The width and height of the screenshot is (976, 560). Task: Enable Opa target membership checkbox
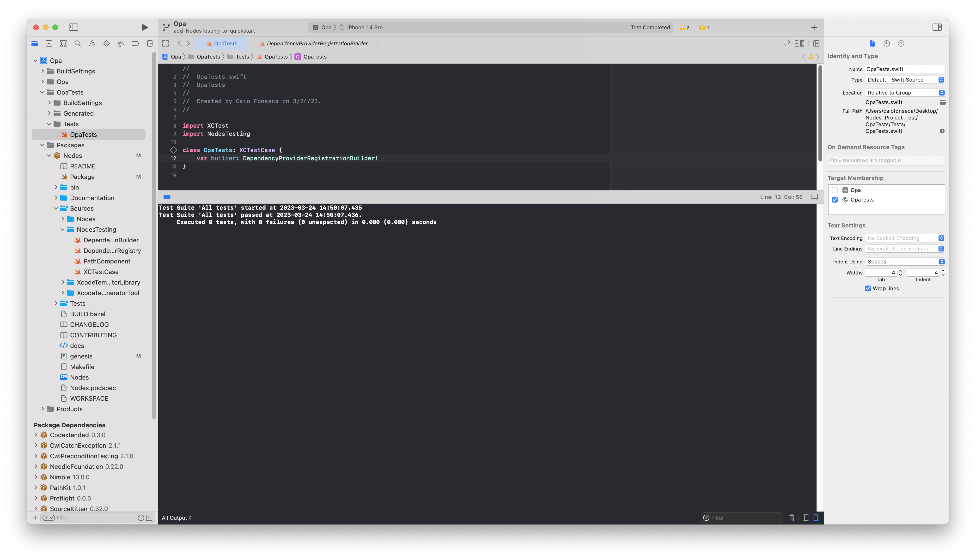point(835,190)
